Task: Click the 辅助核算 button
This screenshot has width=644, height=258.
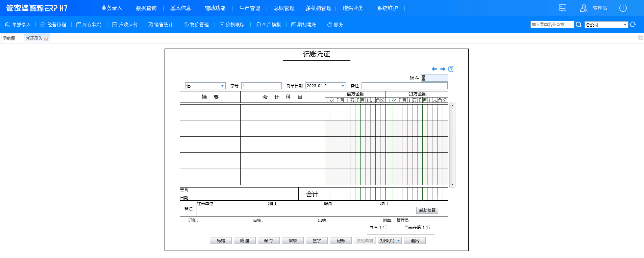Action: (x=427, y=210)
